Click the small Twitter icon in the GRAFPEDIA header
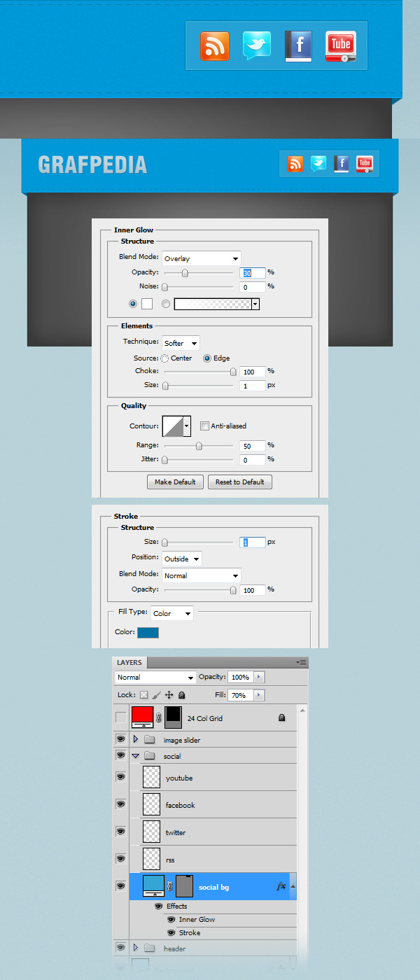420x980 pixels. (x=318, y=164)
